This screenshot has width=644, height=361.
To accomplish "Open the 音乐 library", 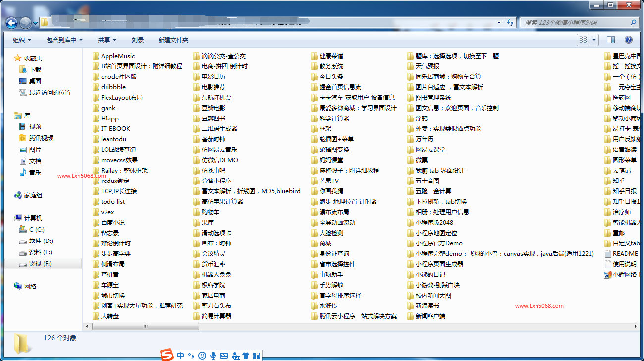I will click(35, 172).
